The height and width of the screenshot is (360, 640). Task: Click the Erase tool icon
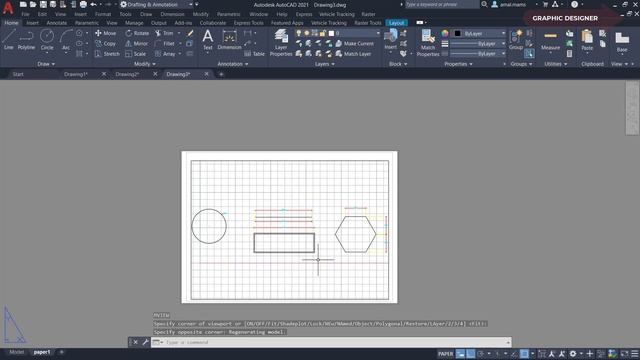[x=190, y=33]
